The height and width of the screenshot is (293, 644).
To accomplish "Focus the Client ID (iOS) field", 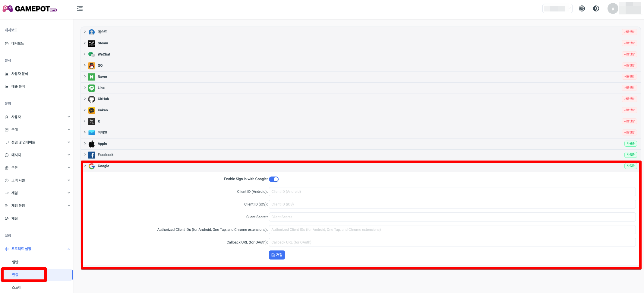I will (x=452, y=204).
